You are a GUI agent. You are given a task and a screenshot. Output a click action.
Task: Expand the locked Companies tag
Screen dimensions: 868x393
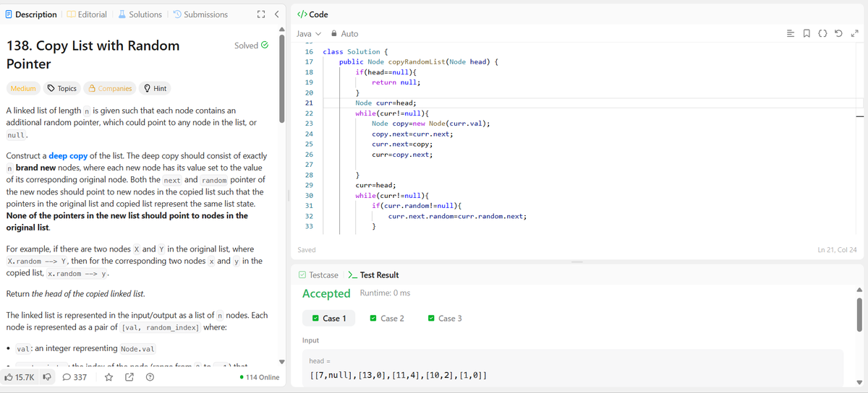(x=111, y=88)
